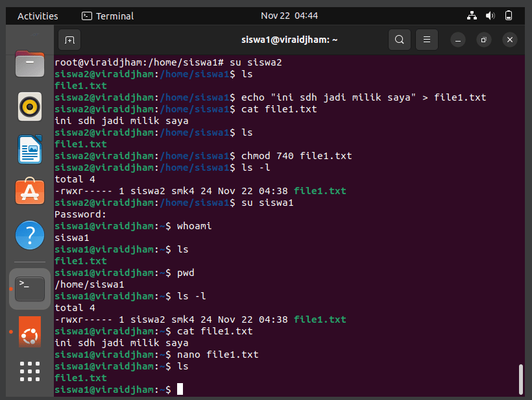Open the Terminal app menu in top bar
The height and width of the screenshot is (400, 532).
click(108, 16)
